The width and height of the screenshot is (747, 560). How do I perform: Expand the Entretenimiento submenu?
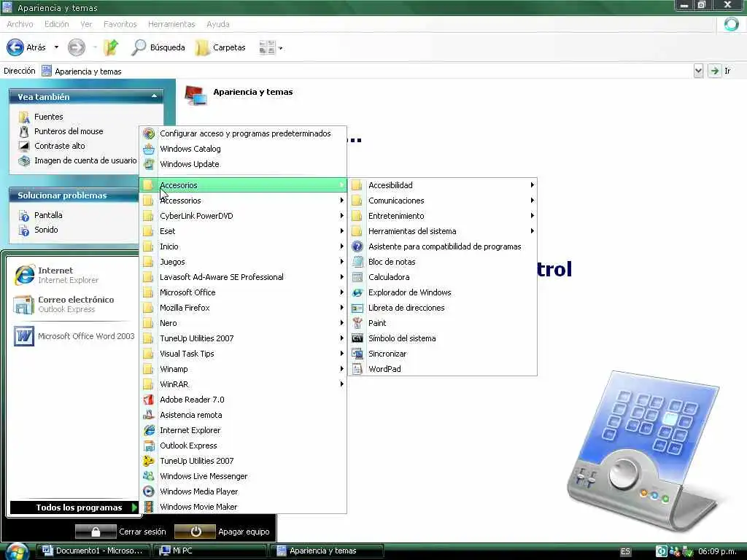coord(443,216)
